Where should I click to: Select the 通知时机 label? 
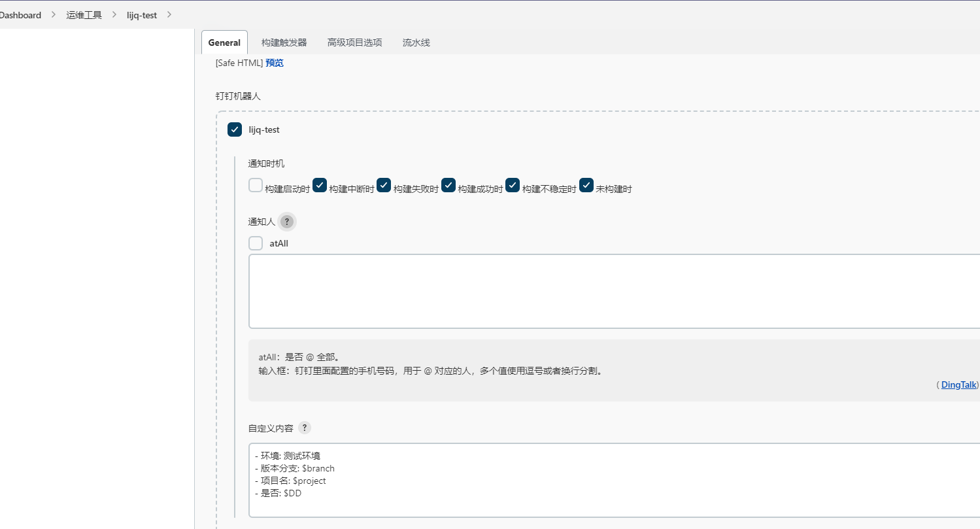point(266,163)
